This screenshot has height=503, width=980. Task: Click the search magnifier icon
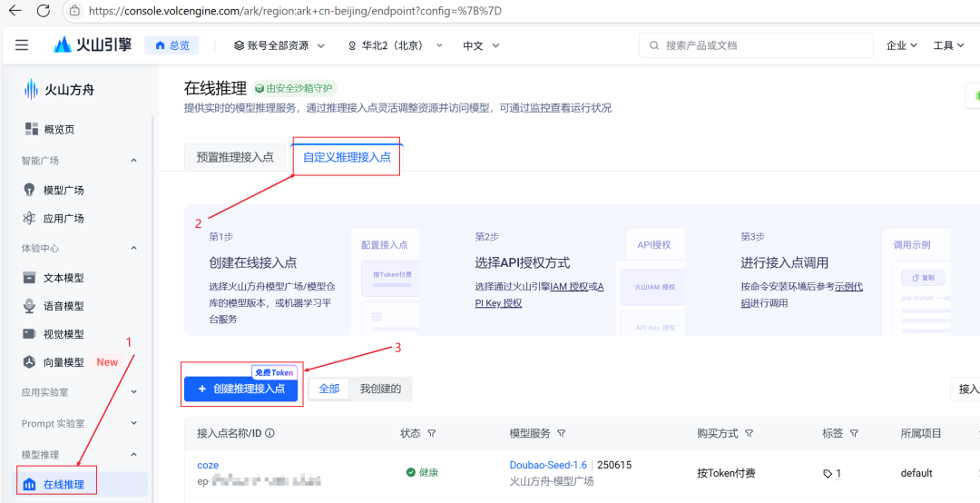click(654, 45)
